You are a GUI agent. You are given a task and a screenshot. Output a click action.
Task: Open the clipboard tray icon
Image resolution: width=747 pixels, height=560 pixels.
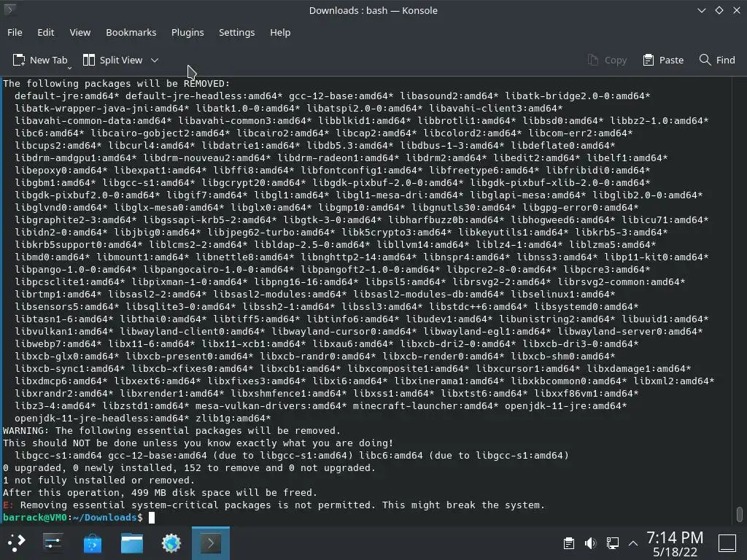point(568,542)
